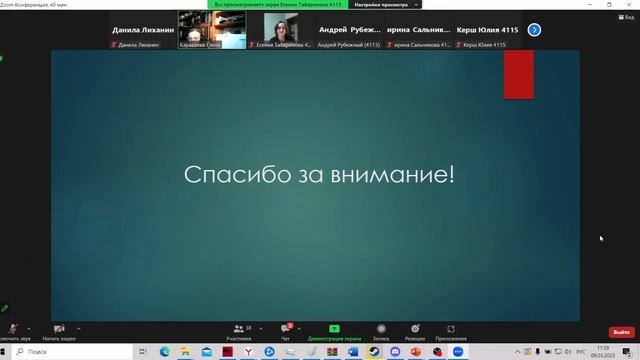Switch to Zoom taskbar icon
The width and height of the screenshot is (640, 360).
pos(458,351)
